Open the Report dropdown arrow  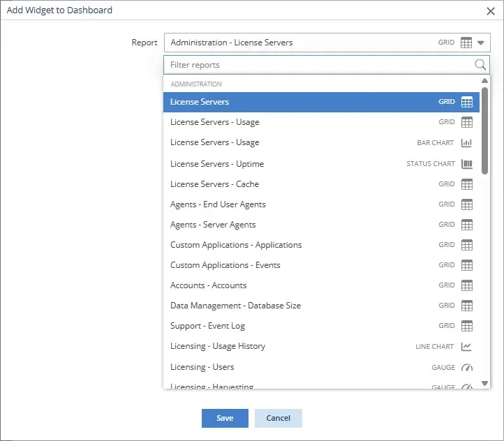(x=480, y=43)
